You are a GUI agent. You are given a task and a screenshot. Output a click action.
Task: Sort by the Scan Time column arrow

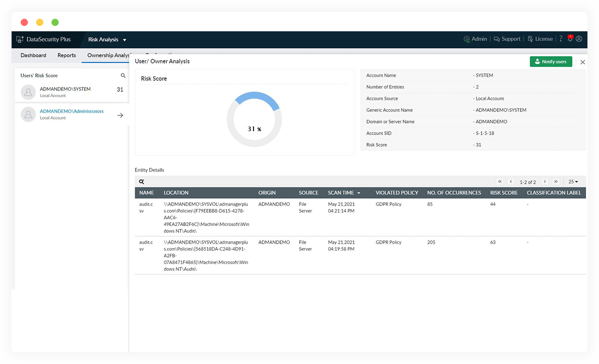(x=358, y=193)
